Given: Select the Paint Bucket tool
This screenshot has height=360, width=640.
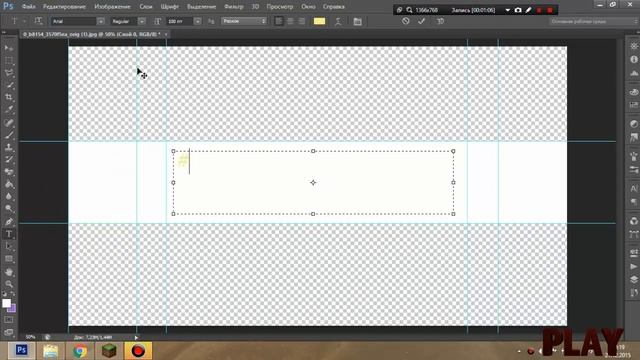Looking at the screenshot, I should 9,184.
